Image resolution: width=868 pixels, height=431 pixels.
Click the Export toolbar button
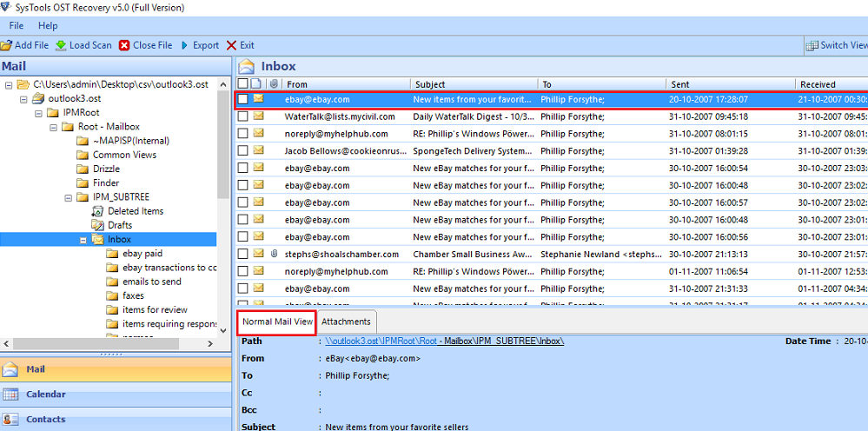(199, 45)
